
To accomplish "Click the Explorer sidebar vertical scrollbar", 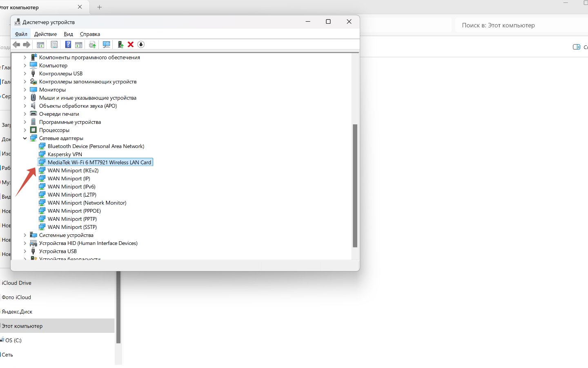I will [118, 307].
